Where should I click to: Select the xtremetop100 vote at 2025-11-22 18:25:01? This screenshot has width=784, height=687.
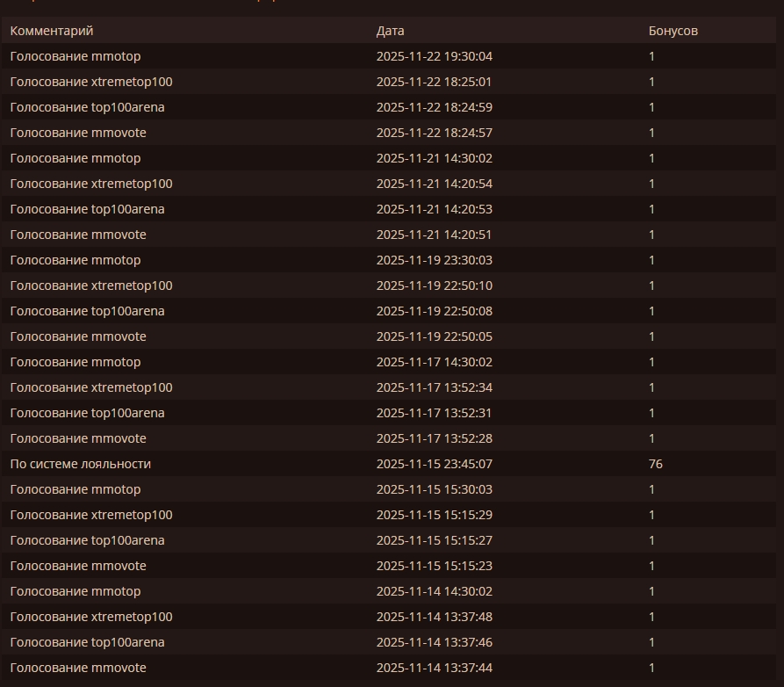tap(91, 82)
